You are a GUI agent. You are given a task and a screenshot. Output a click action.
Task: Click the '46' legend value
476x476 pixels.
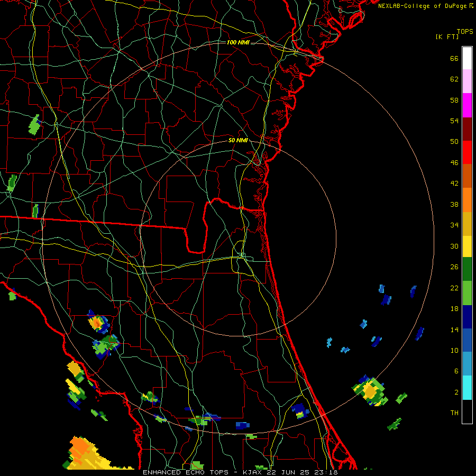tap(454, 163)
